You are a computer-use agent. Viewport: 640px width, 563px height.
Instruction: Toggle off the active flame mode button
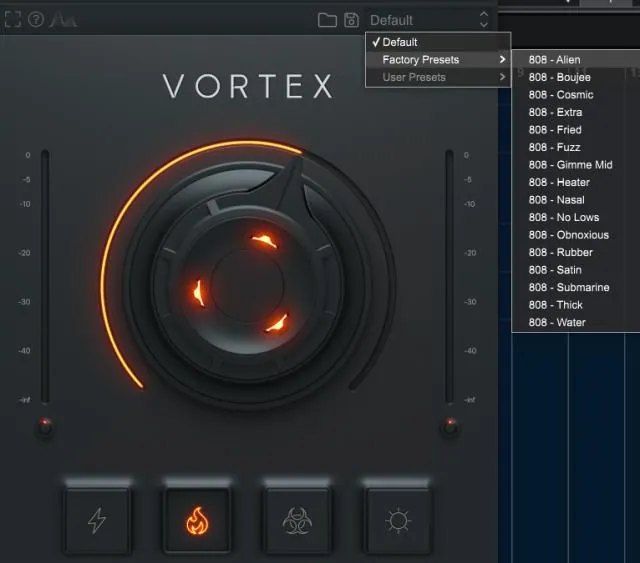(197, 520)
